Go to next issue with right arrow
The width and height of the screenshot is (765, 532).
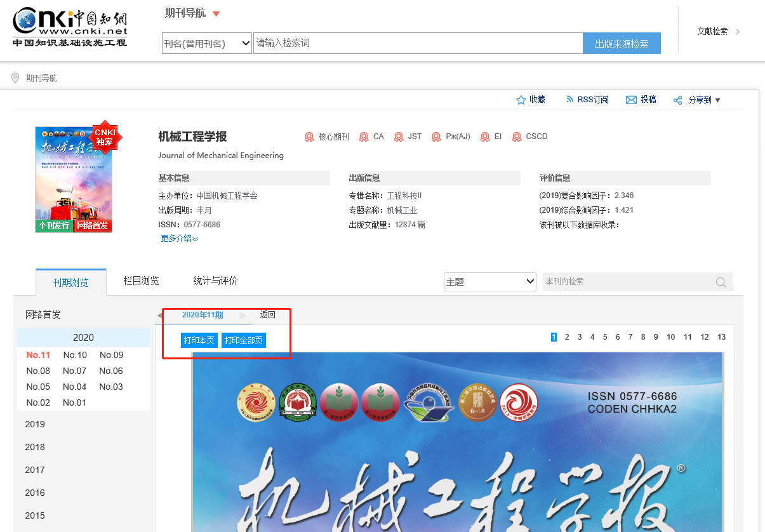click(243, 316)
